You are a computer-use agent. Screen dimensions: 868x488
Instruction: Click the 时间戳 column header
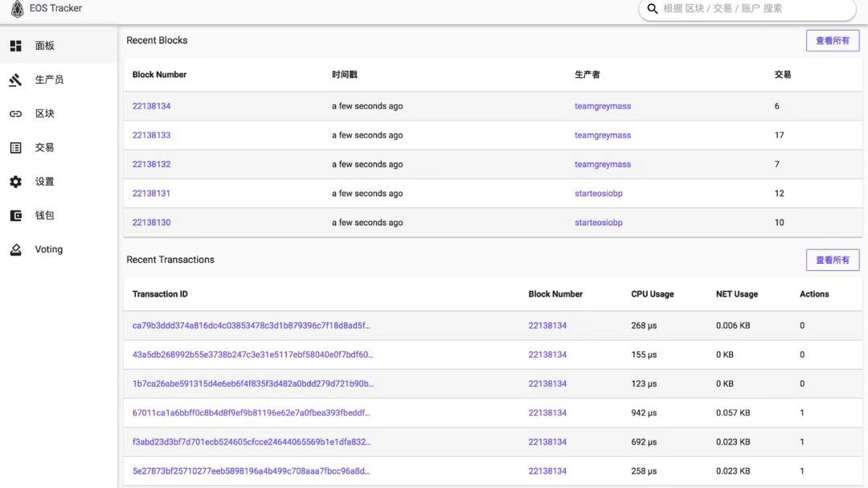click(344, 75)
